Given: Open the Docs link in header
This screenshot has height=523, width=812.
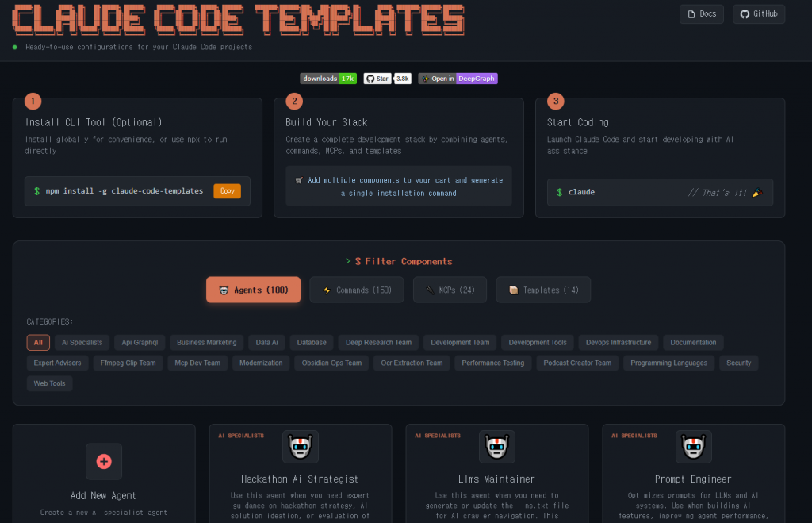Looking at the screenshot, I should (701, 14).
